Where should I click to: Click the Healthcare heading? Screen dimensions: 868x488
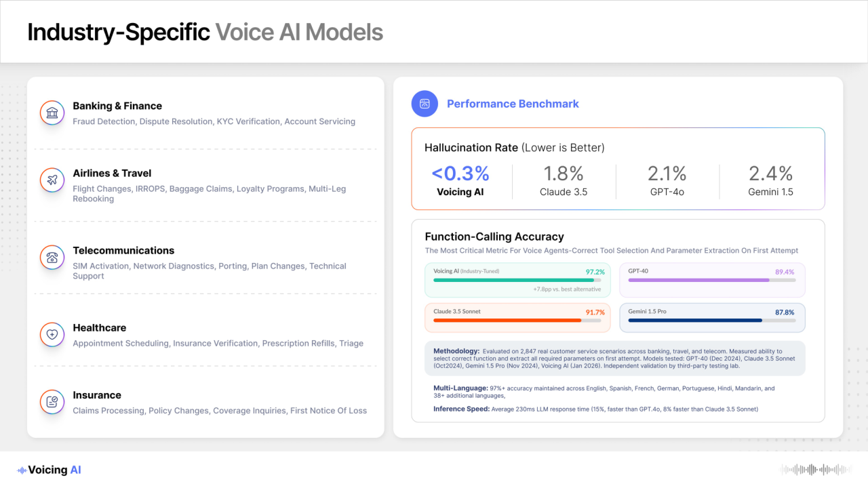click(100, 327)
